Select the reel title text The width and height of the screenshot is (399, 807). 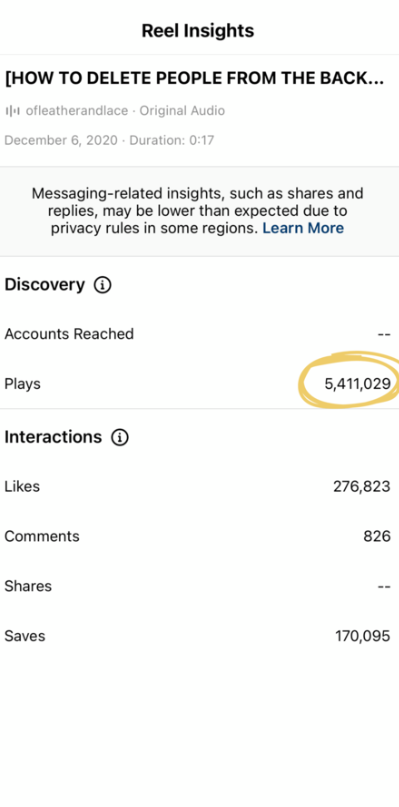tap(195, 79)
